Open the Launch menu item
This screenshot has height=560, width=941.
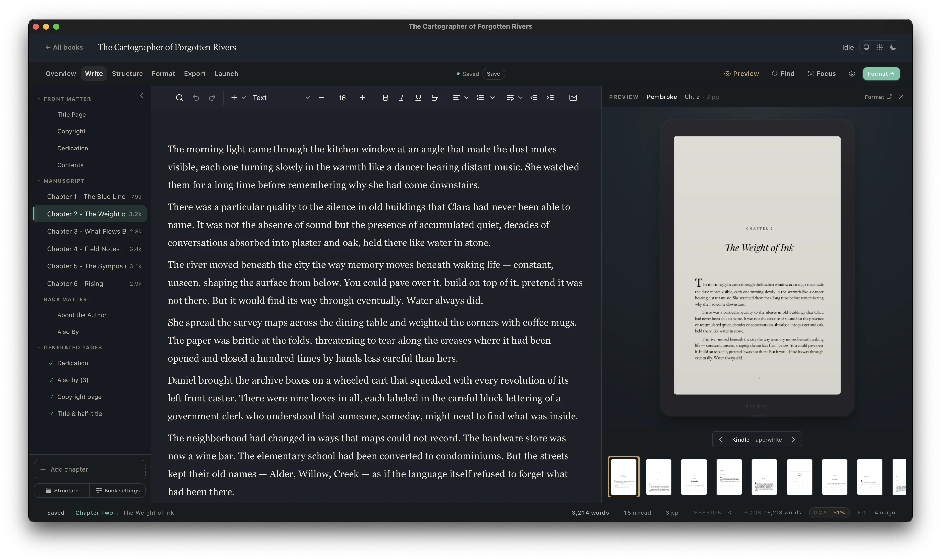point(226,74)
